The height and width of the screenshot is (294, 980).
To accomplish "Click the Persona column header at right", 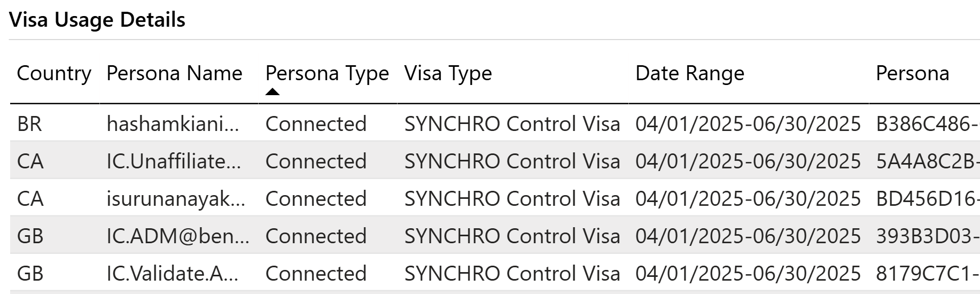I will (x=912, y=73).
